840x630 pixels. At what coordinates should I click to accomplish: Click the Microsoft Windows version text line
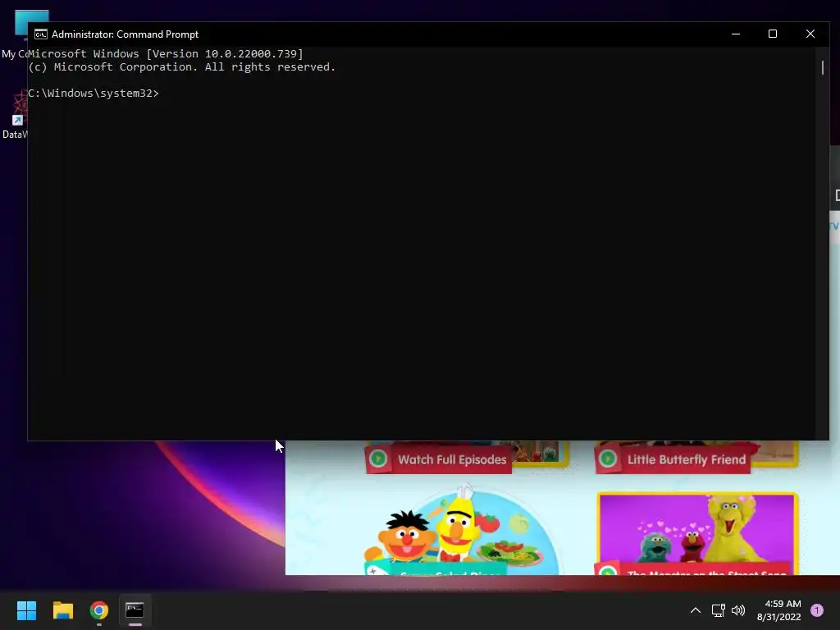tap(166, 53)
